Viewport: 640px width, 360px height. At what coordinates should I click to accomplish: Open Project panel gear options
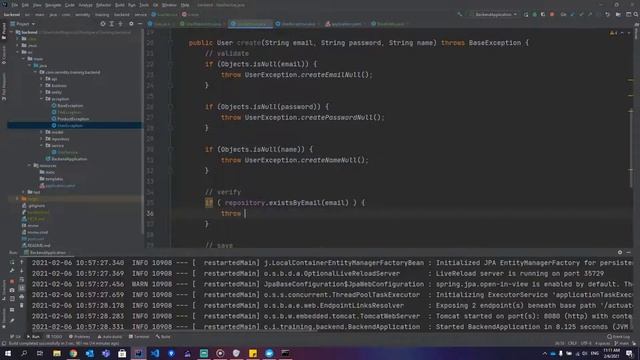131,24
